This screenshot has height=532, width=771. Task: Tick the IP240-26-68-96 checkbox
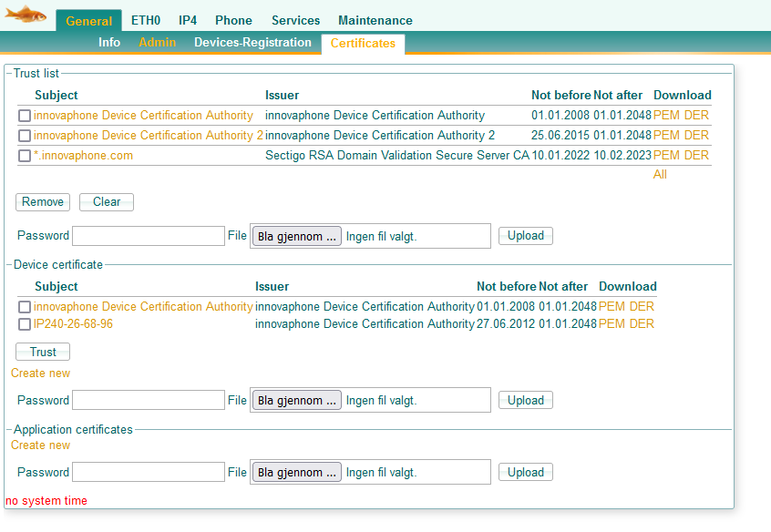point(25,324)
